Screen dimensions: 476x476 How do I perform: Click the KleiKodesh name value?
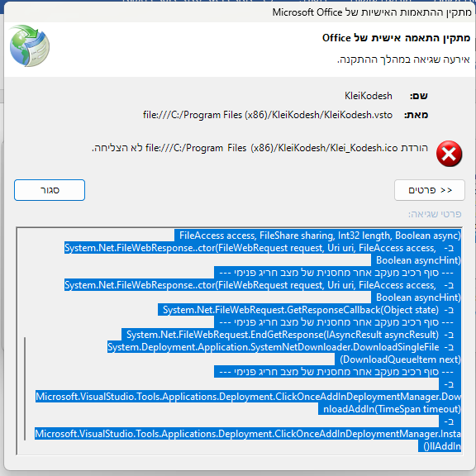[368, 96]
